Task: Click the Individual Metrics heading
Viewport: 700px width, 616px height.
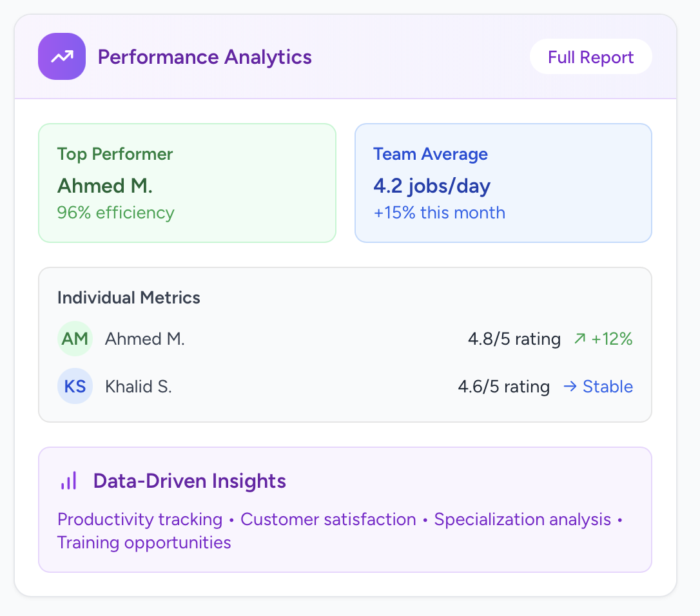Action: [128, 298]
